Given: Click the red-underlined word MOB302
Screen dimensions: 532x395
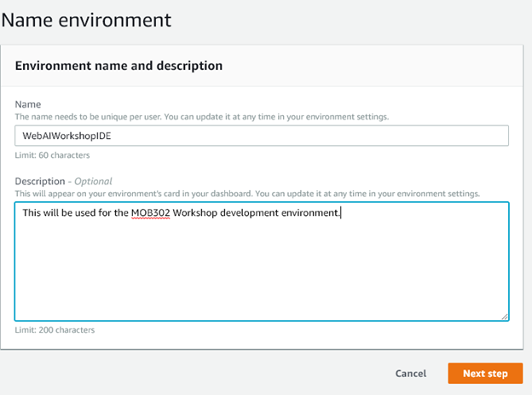Looking at the screenshot, I should pyautogui.click(x=151, y=212).
